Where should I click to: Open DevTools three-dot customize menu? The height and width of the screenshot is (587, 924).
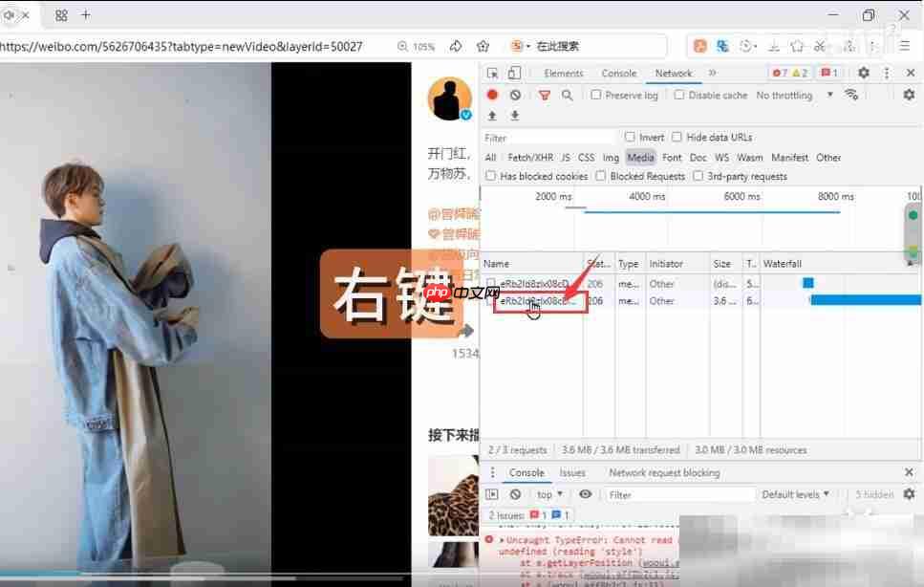tap(887, 73)
